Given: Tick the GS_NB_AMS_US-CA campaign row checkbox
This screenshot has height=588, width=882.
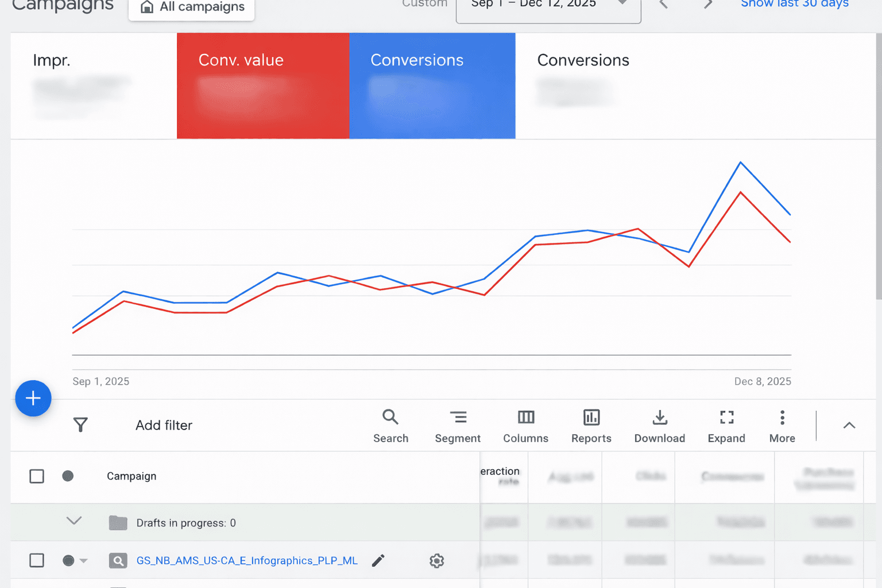Looking at the screenshot, I should (x=37, y=560).
